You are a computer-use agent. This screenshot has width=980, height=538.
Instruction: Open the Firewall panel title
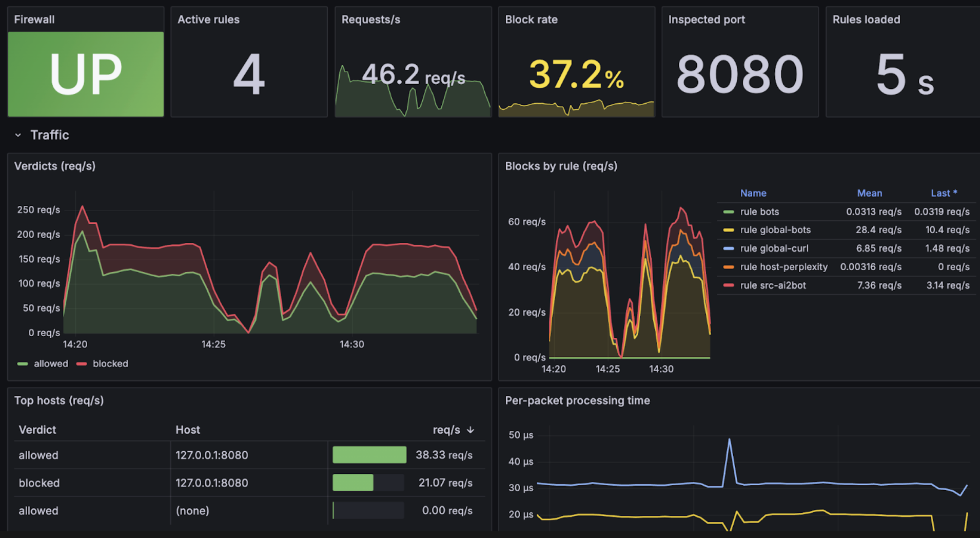pyautogui.click(x=34, y=20)
